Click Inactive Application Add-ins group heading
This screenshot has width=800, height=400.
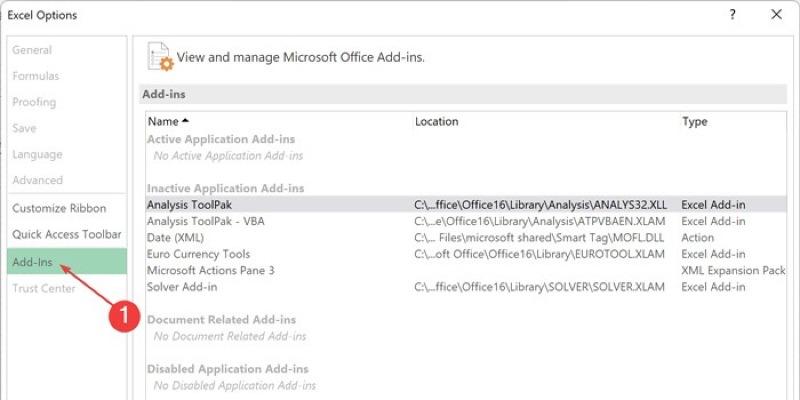(x=226, y=188)
